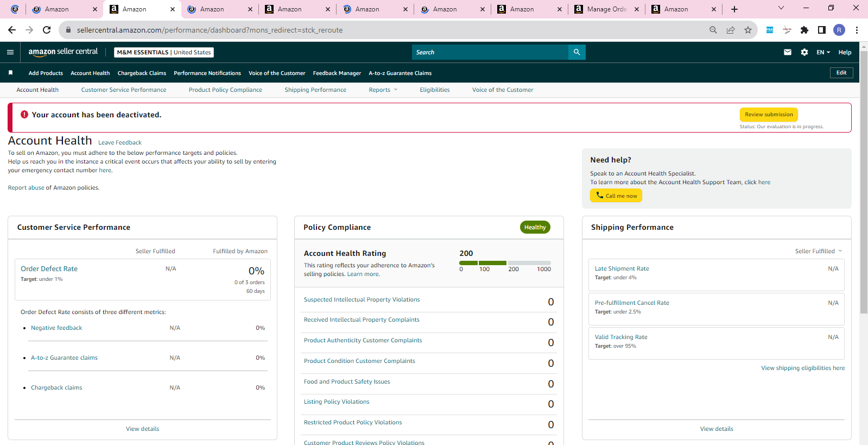
Task: Open the Chrome three-dot menu
Action: [x=857, y=30]
